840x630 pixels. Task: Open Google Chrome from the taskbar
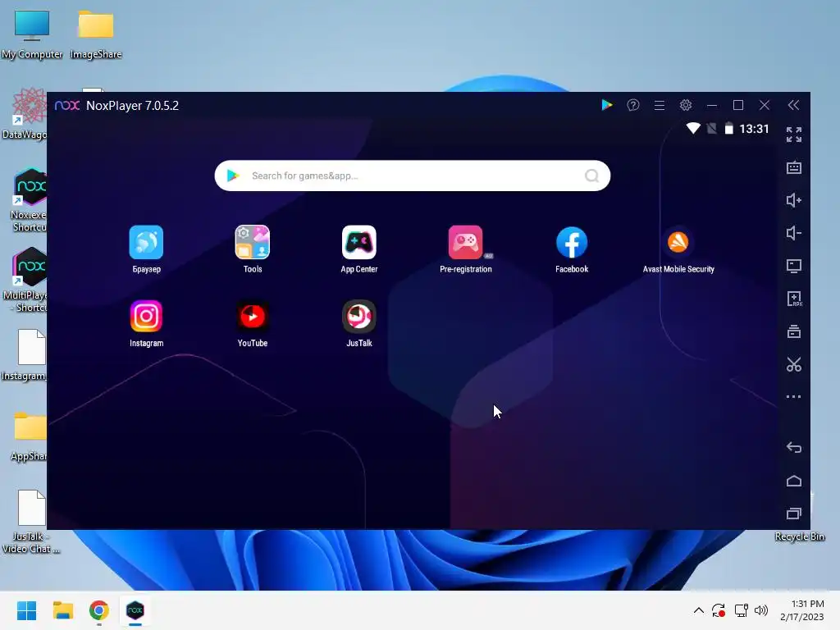pyautogui.click(x=99, y=610)
